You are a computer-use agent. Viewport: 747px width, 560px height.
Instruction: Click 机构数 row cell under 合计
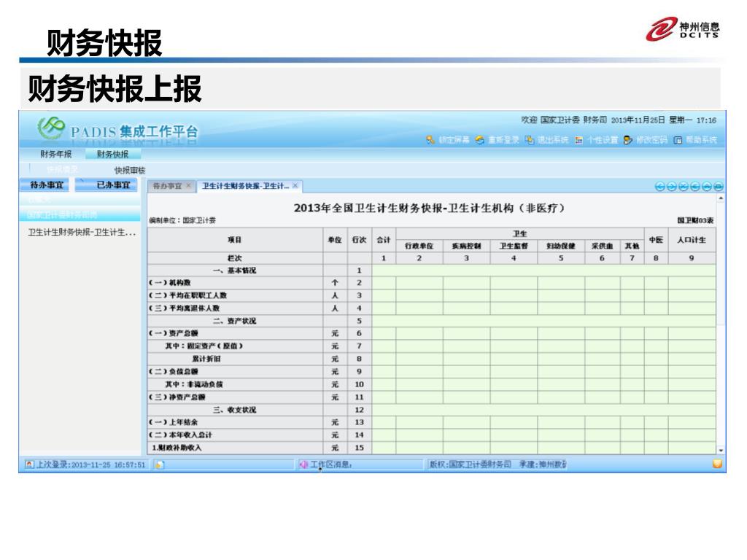tap(384, 283)
